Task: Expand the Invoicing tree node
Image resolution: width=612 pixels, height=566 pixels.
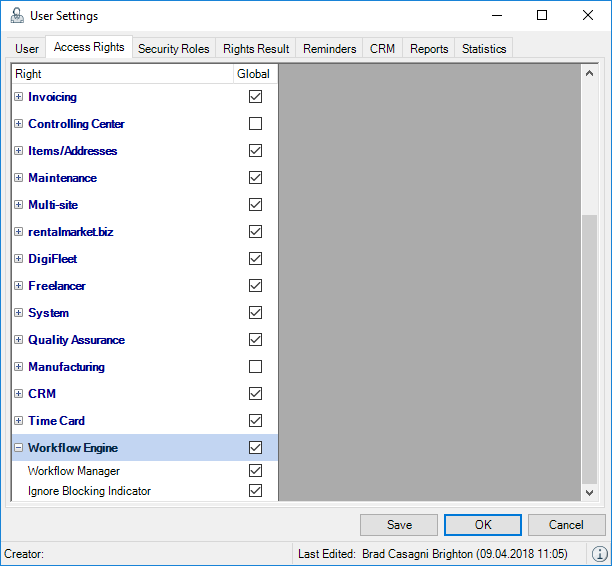Action: 18,97
